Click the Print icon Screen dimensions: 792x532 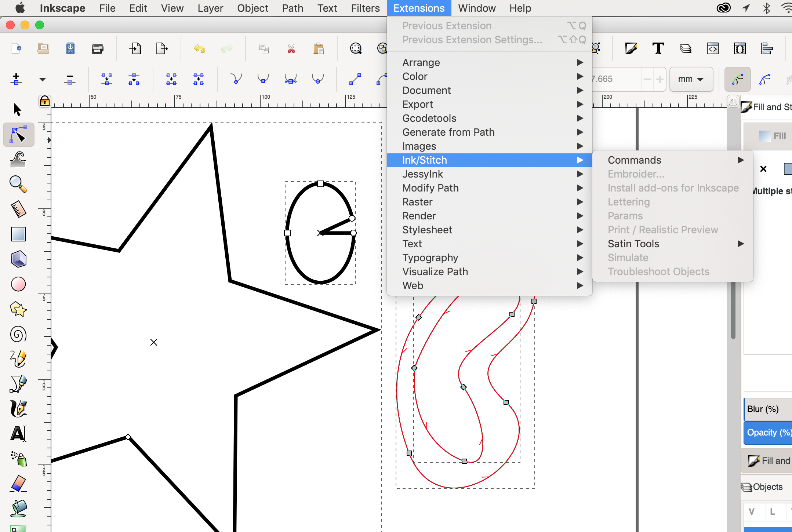(98, 48)
